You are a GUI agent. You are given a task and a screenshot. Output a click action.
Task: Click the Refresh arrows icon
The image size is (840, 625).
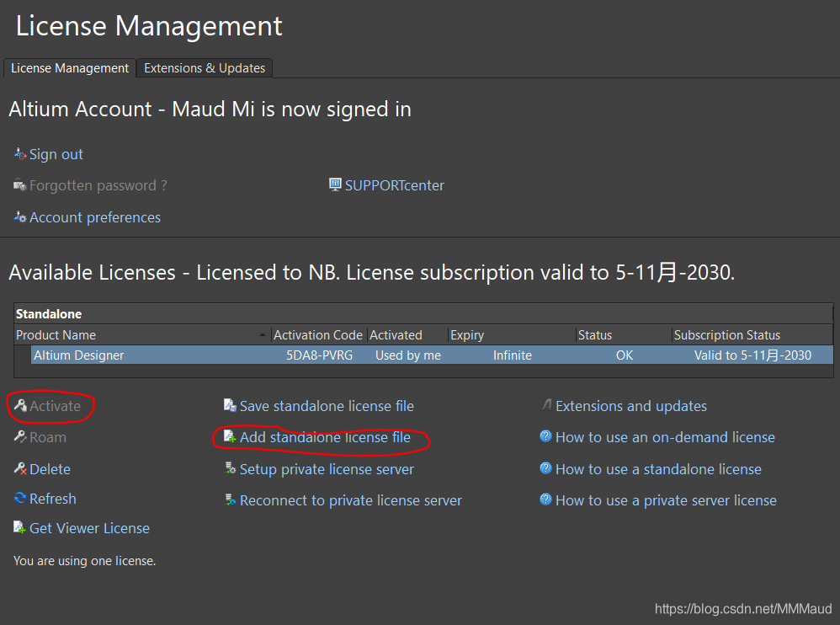[20, 499]
